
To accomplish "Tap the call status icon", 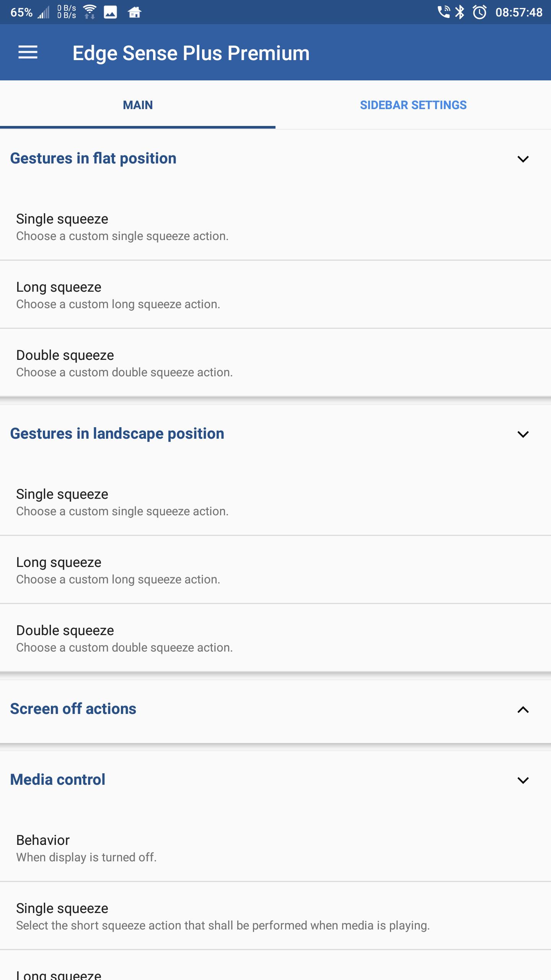I will pos(444,12).
